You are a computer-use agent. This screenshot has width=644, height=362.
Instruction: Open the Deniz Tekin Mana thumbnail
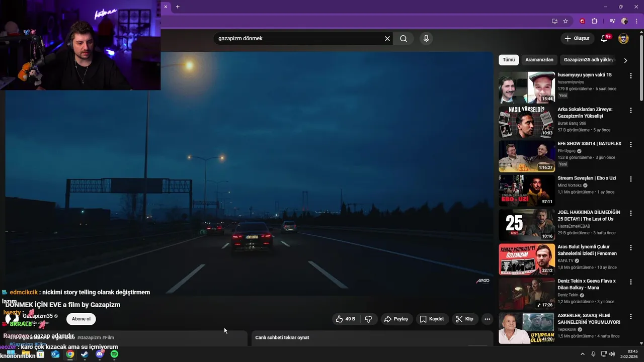coord(527,294)
